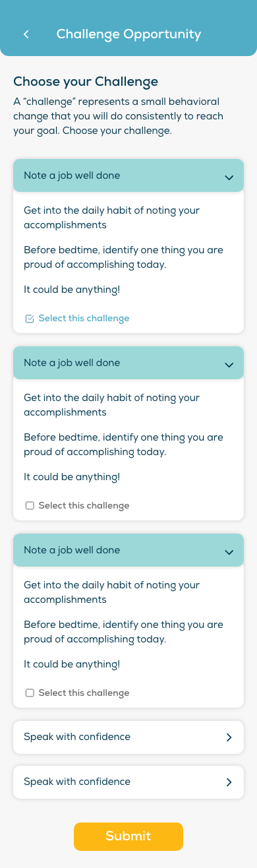Click the first 'Note a job well done' header title
Screen dimensions: 257x868
click(72, 175)
